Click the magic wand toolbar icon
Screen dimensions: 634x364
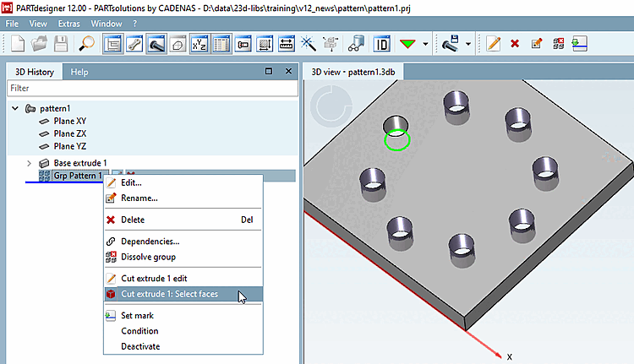[309, 43]
